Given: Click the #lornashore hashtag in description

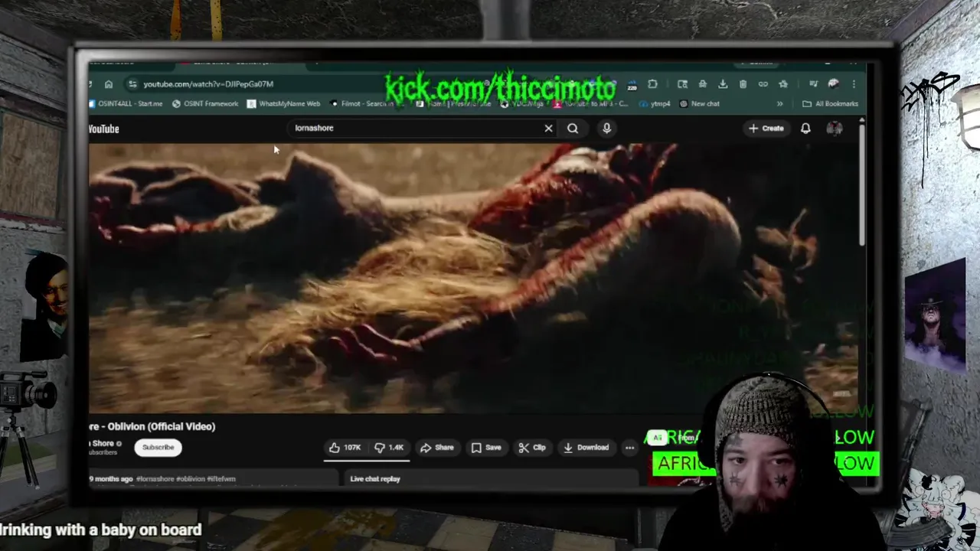Looking at the screenshot, I should coord(155,479).
